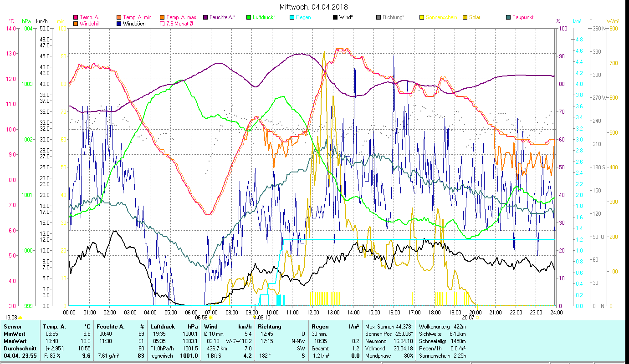The width and height of the screenshot is (629, 364).
Task: Click the sun icon beside 13:08
Action: click(x=20, y=318)
